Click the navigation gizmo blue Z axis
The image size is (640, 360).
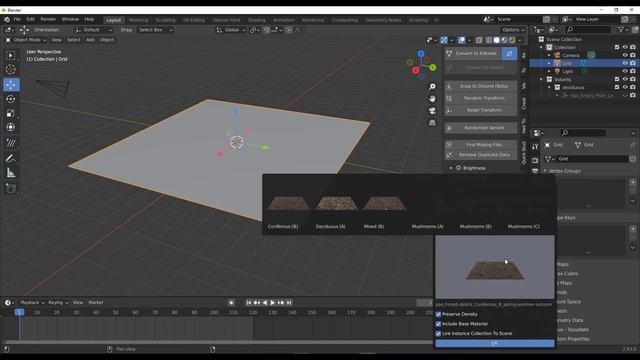click(x=421, y=53)
